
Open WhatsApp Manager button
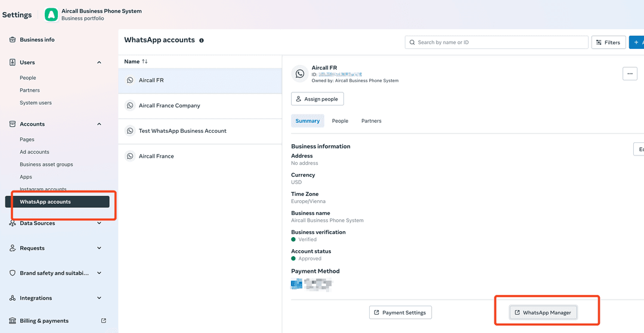[543, 313]
